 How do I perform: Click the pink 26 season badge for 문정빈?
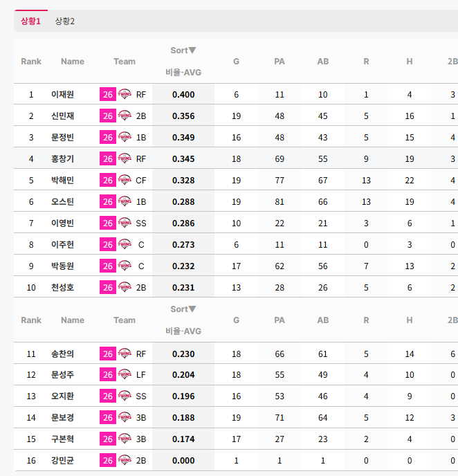point(108,137)
